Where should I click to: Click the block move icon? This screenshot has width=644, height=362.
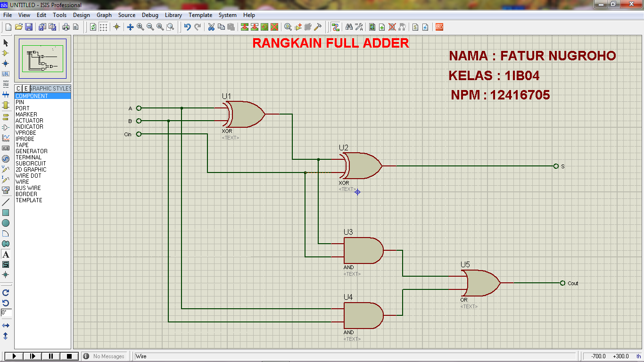(x=254, y=27)
